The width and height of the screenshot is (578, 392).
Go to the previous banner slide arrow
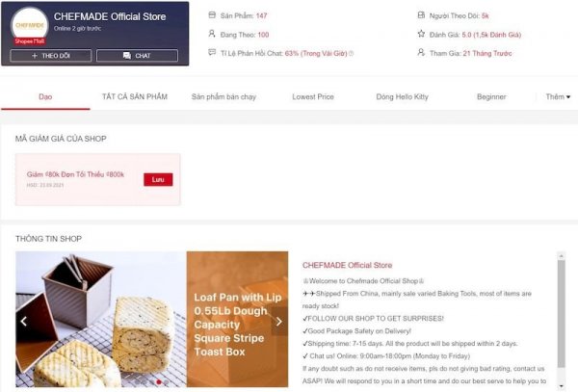(x=24, y=322)
